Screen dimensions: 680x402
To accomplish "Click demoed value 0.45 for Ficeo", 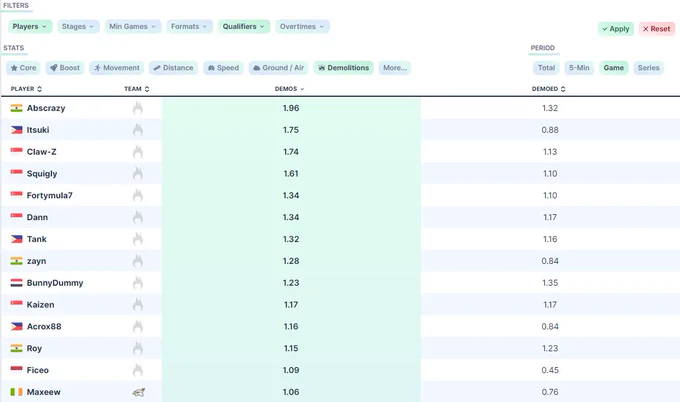I will click(x=550, y=370).
